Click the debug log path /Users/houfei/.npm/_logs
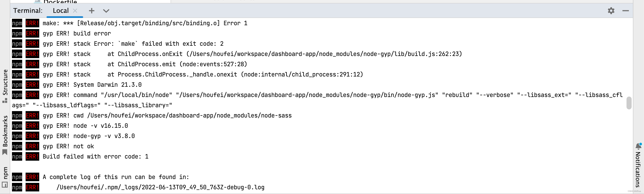This screenshot has width=644, height=194. coord(161,187)
